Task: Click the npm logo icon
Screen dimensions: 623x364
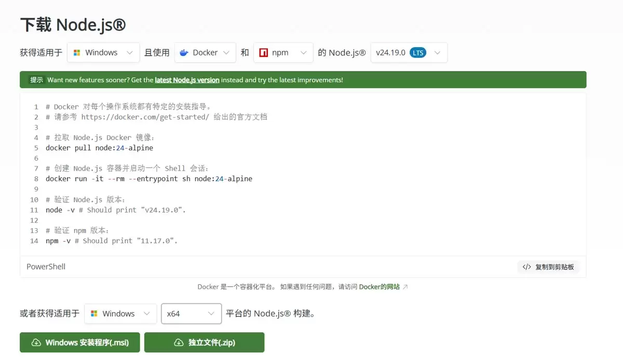Action: [263, 52]
